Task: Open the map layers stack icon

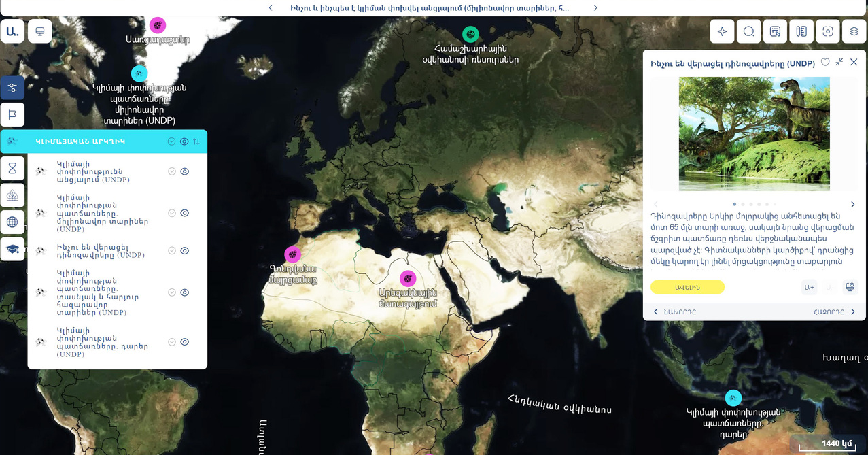Action: click(854, 31)
